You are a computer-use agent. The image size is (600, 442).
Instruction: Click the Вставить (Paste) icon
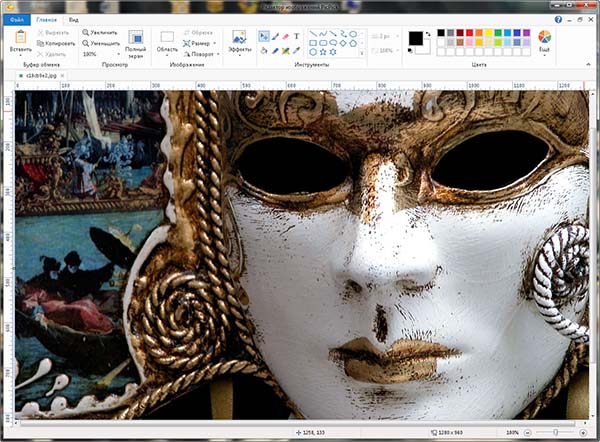coord(20,37)
